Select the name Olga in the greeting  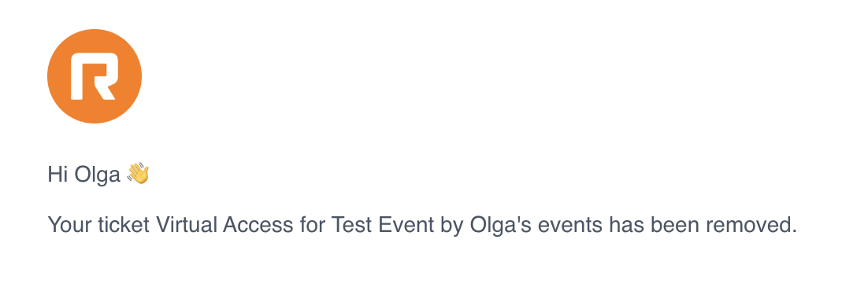(x=98, y=176)
